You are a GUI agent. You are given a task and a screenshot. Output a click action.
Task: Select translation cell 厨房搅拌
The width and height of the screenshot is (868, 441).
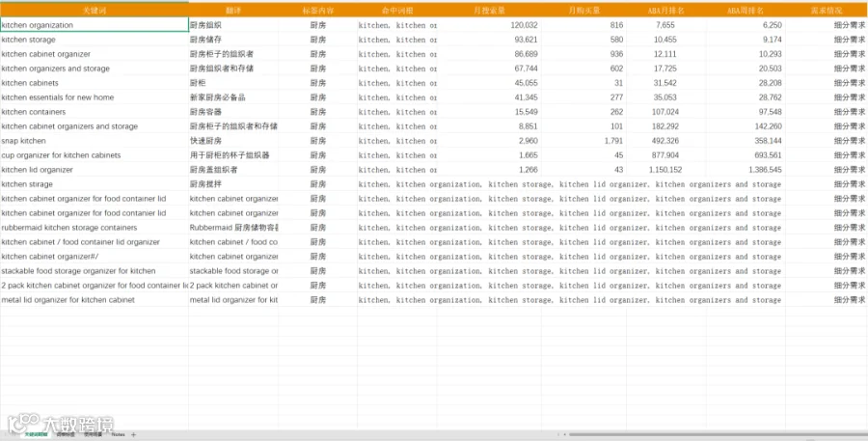click(x=233, y=184)
